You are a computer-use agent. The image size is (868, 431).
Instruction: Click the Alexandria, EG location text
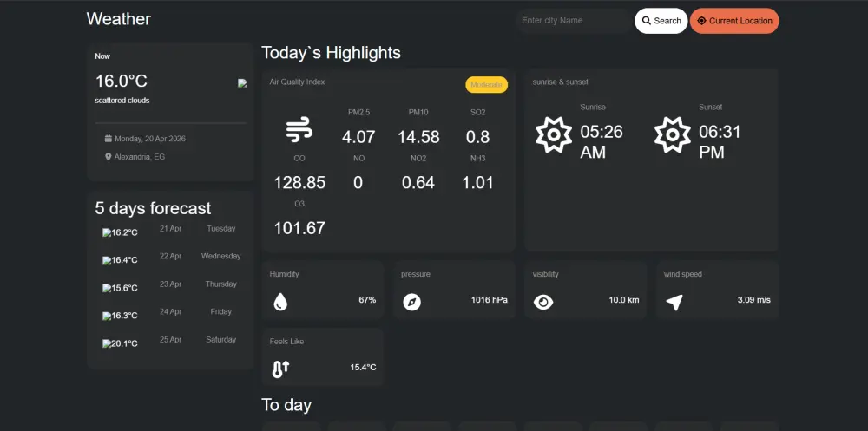coord(140,157)
